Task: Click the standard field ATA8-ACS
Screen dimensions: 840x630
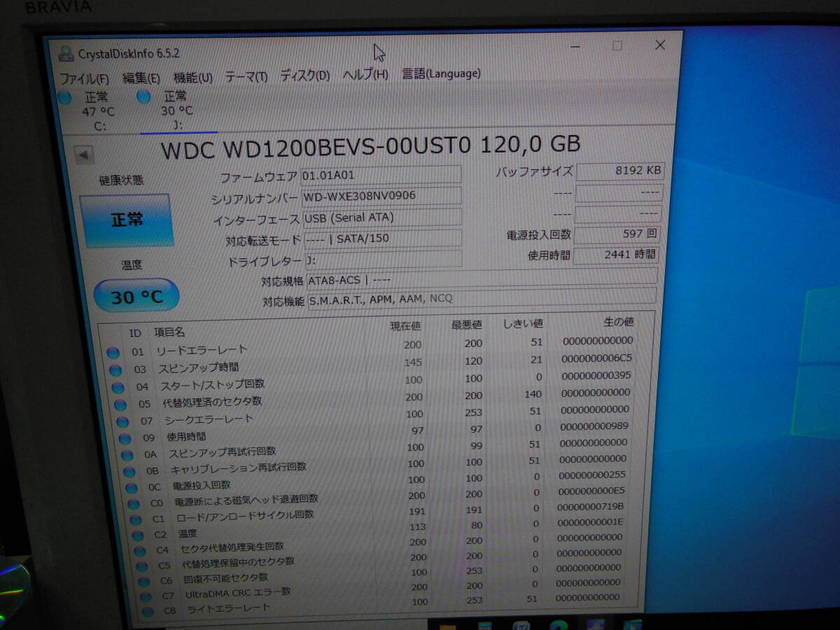Action: [x=482, y=279]
